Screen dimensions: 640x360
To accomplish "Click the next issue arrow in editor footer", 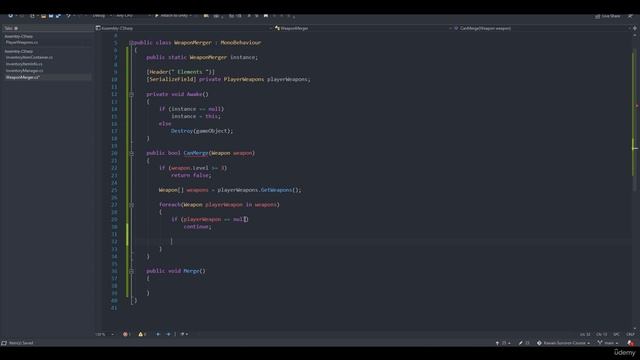I will [168, 334].
